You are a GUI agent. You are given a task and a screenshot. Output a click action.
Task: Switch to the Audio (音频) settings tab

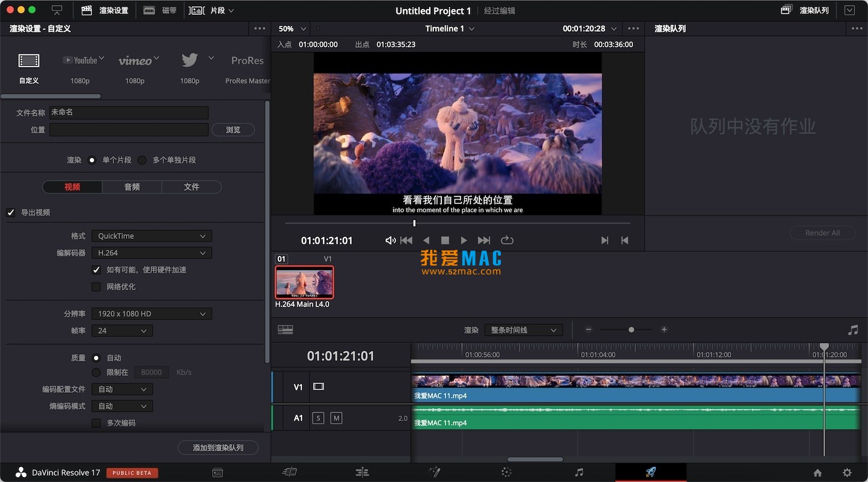tap(132, 187)
